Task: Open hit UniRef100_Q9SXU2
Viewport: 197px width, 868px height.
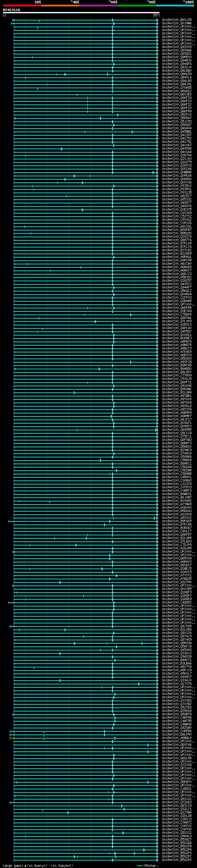Action: (177, 518)
